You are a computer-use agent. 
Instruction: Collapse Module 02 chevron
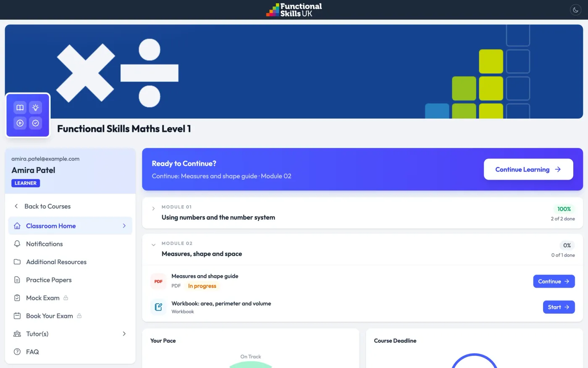(x=153, y=245)
